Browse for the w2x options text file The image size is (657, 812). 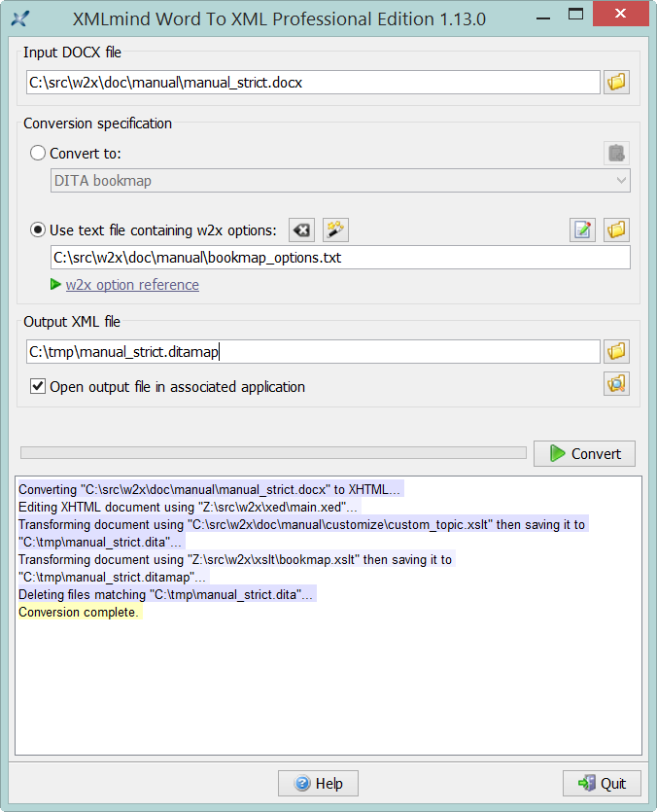pos(616,230)
